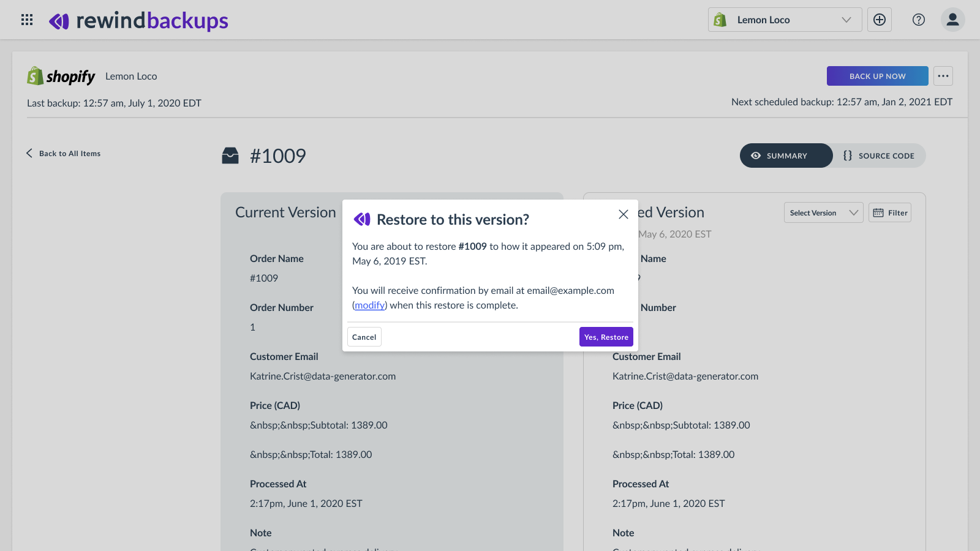Viewport: 980px width, 551px height.
Task: Cancel the restore dialog
Action: [x=364, y=337]
